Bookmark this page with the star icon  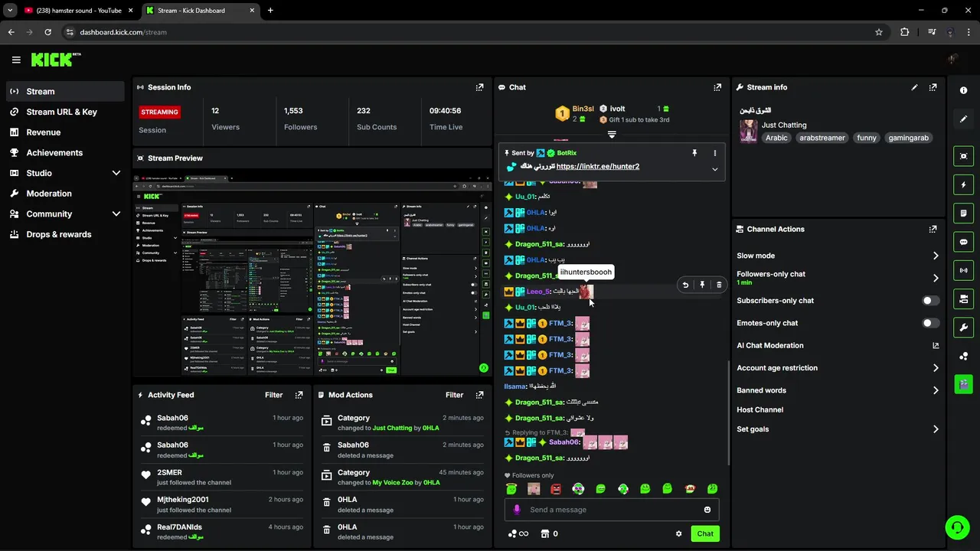coord(879,32)
